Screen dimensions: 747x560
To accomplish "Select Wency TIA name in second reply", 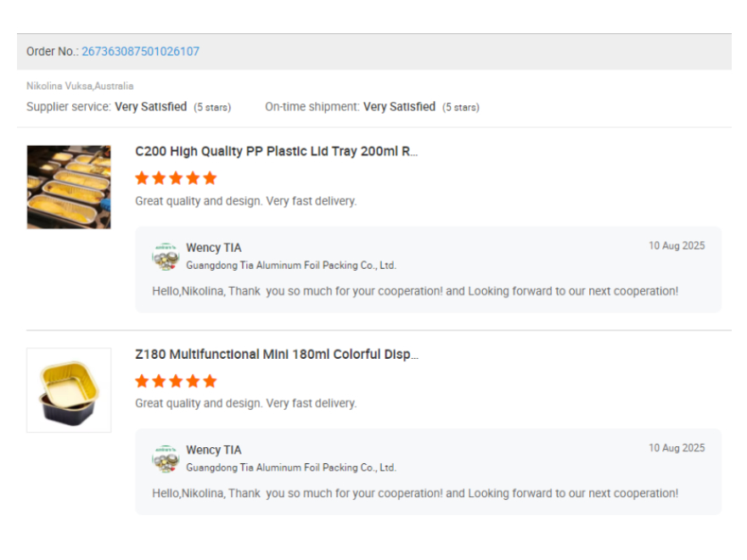I will 214,450.
